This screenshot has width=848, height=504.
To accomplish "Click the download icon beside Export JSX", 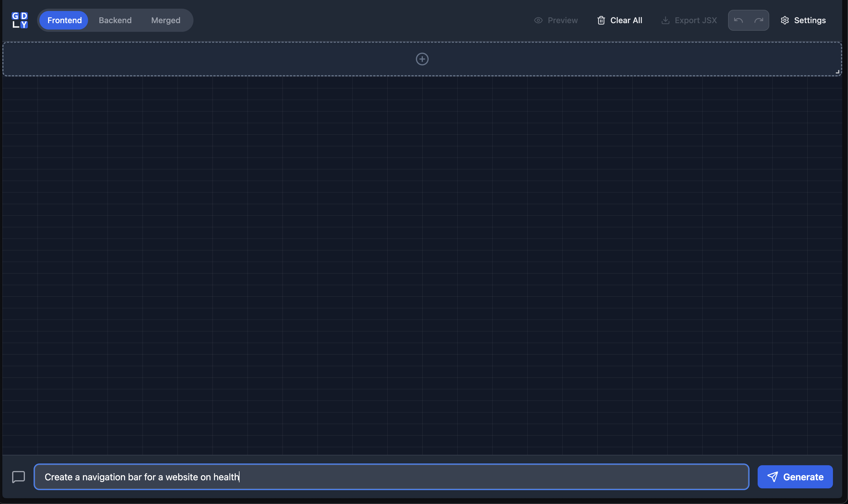I will pos(665,20).
